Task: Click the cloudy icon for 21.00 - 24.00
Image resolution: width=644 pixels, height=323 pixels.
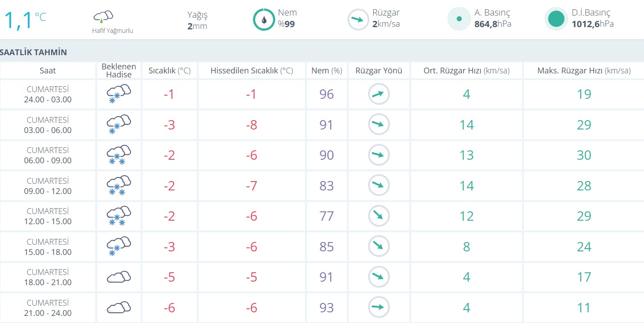Action: (x=118, y=307)
